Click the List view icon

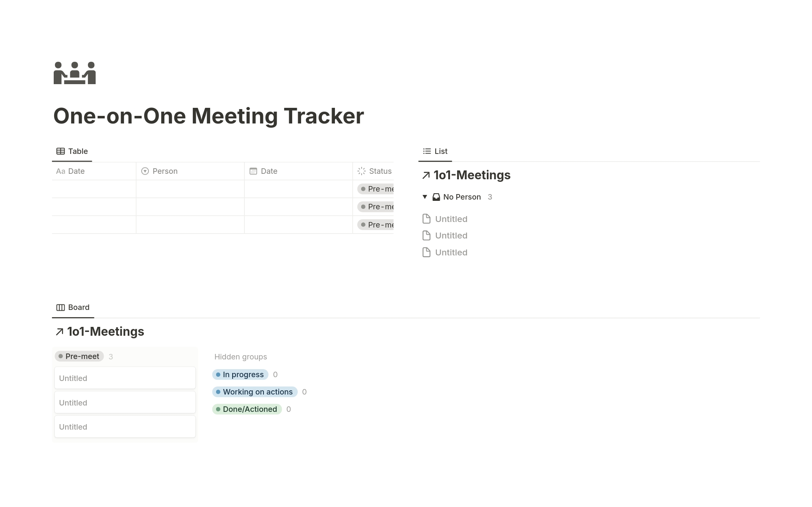427,151
